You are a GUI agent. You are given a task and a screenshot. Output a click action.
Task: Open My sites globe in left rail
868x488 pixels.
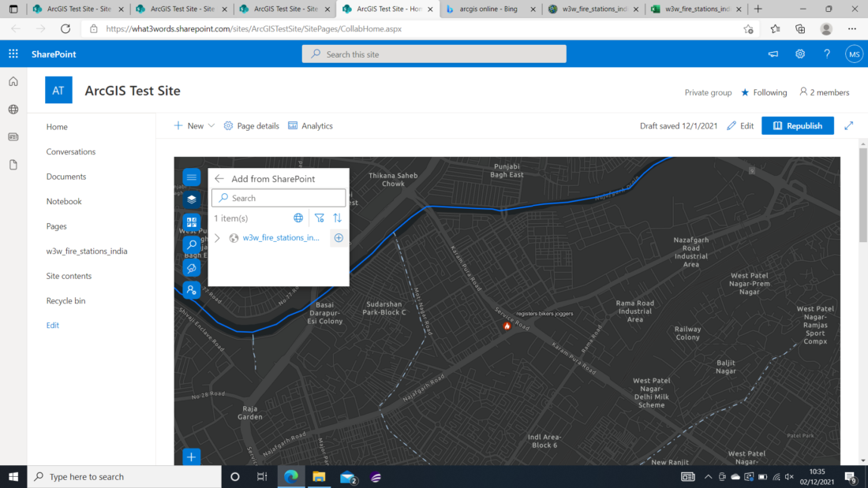pos(13,110)
